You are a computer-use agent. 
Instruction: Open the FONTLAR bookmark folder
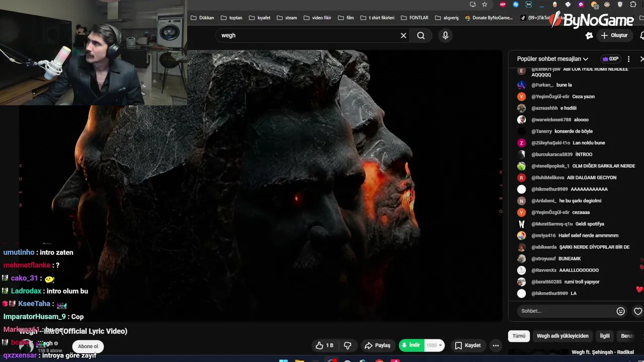(x=415, y=18)
